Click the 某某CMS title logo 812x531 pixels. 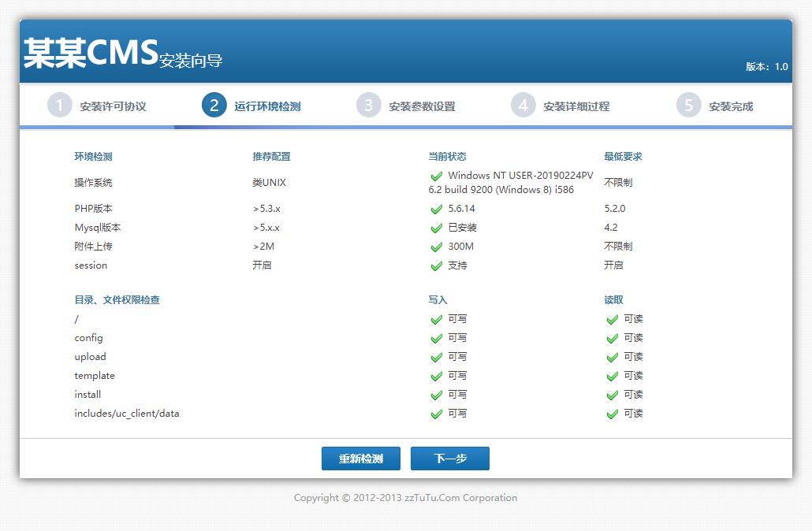coord(91,54)
